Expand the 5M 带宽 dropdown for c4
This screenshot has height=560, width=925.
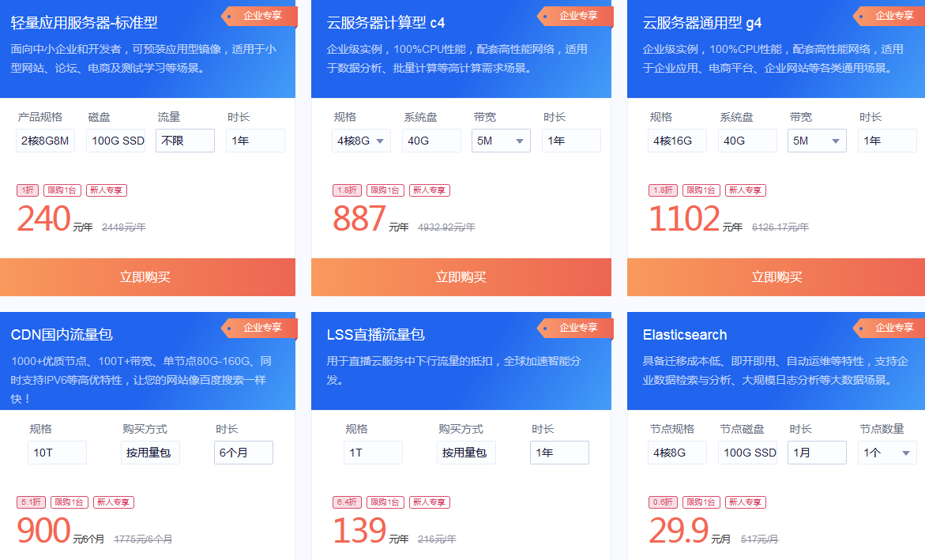501,141
